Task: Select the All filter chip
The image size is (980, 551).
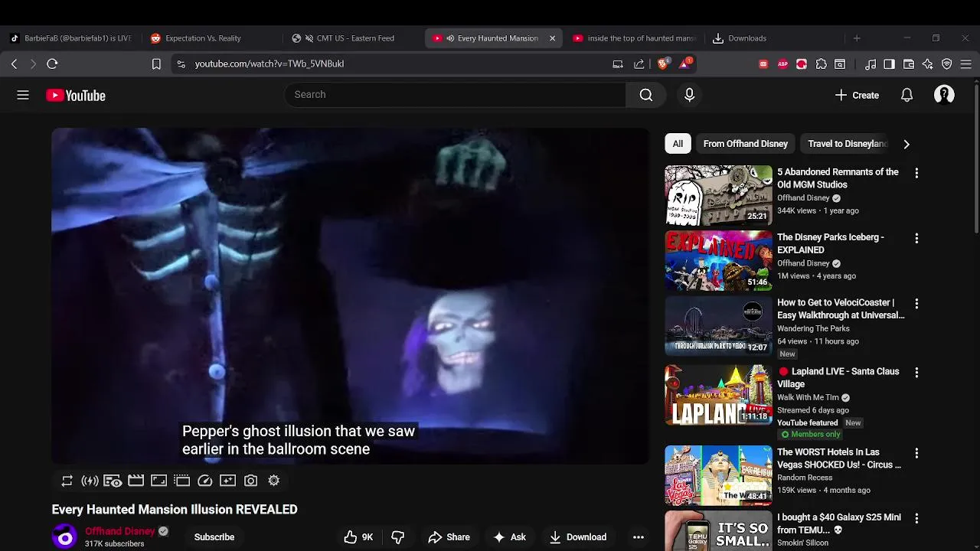Action: (x=678, y=144)
